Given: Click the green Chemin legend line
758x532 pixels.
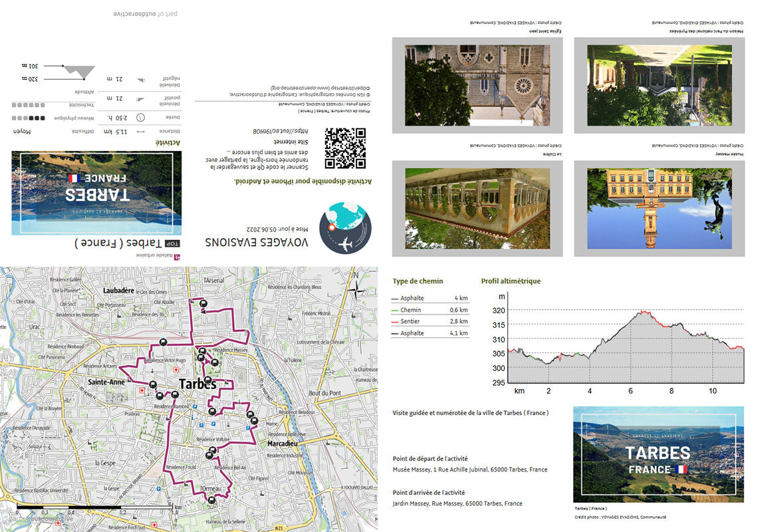Looking at the screenshot, I should [395, 310].
